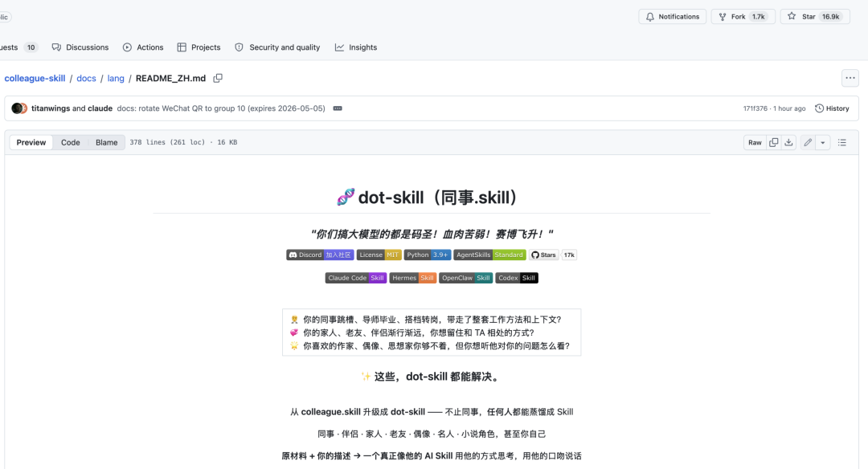Open the Actions tab
This screenshot has width=868, height=469.
click(x=143, y=47)
